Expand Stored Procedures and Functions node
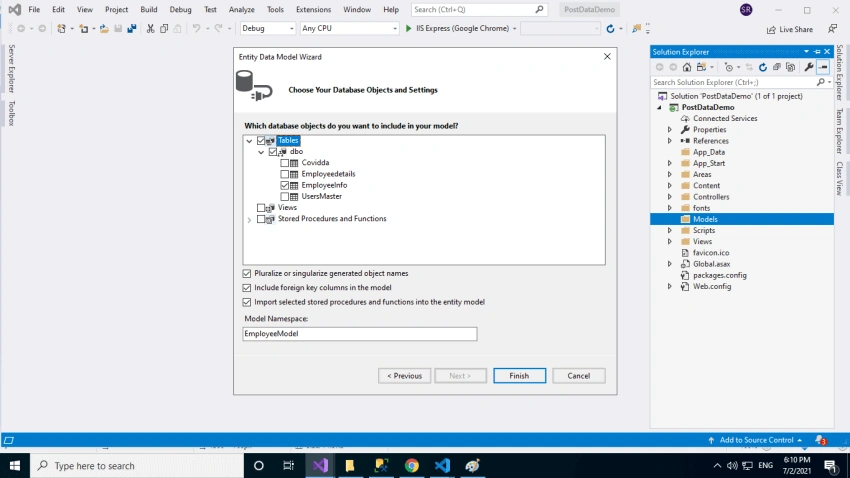This screenshot has height=478, width=850. coord(249,219)
